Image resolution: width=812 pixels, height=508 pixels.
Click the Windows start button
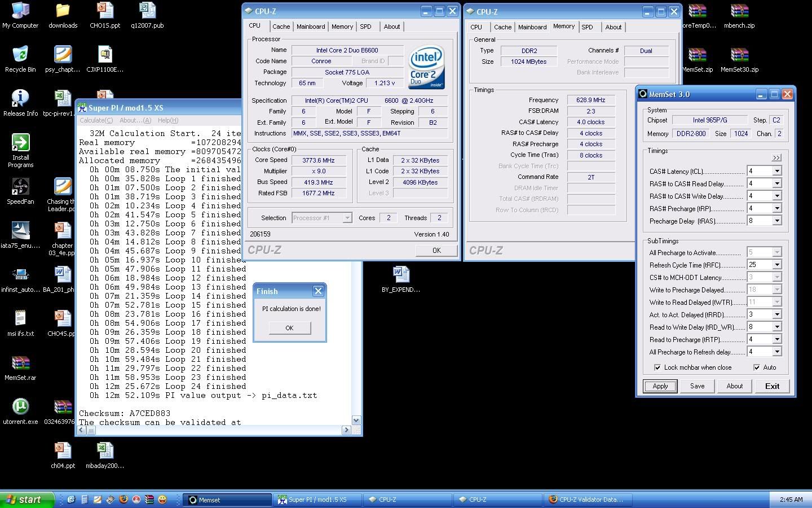click(28, 500)
